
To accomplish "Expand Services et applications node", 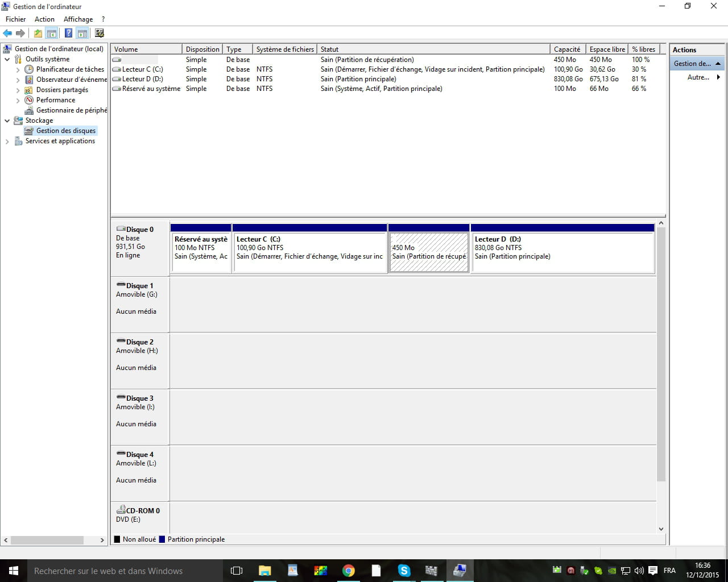I will click(x=7, y=142).
